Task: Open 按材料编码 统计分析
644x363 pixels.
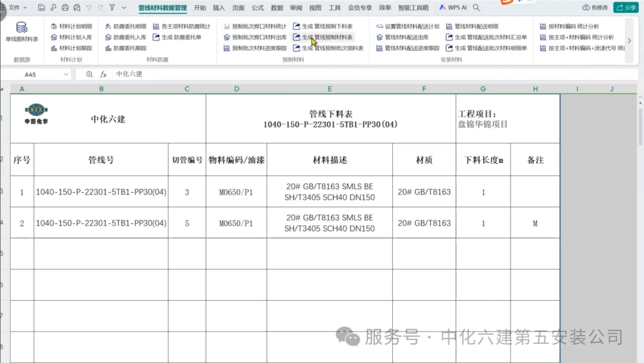Action: pyautogui.click(x=569, y=26)
